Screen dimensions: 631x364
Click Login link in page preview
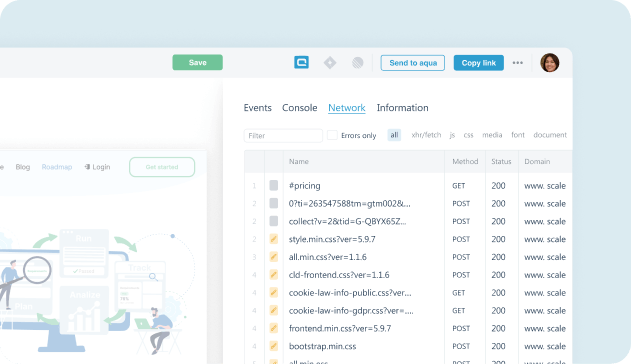tap(97, 167)
